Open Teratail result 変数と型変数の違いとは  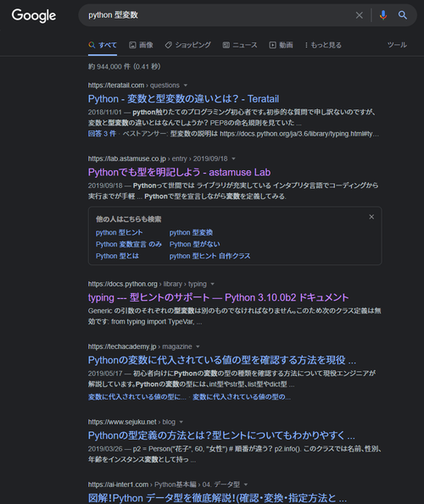(183, 98)
